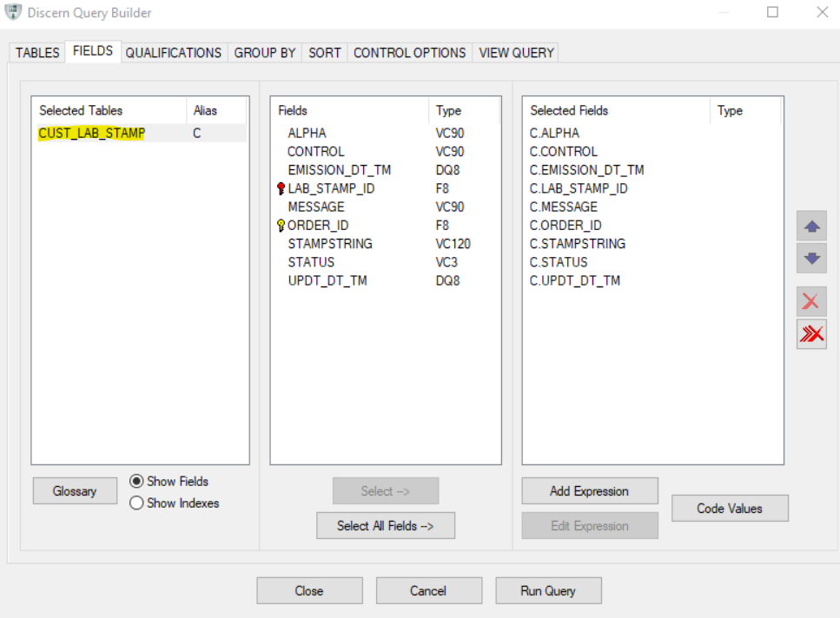Click the DQ8 type of EMISSION_DT_TM
The height and width of the screenshot is (618, 840).
coord(448,169)
